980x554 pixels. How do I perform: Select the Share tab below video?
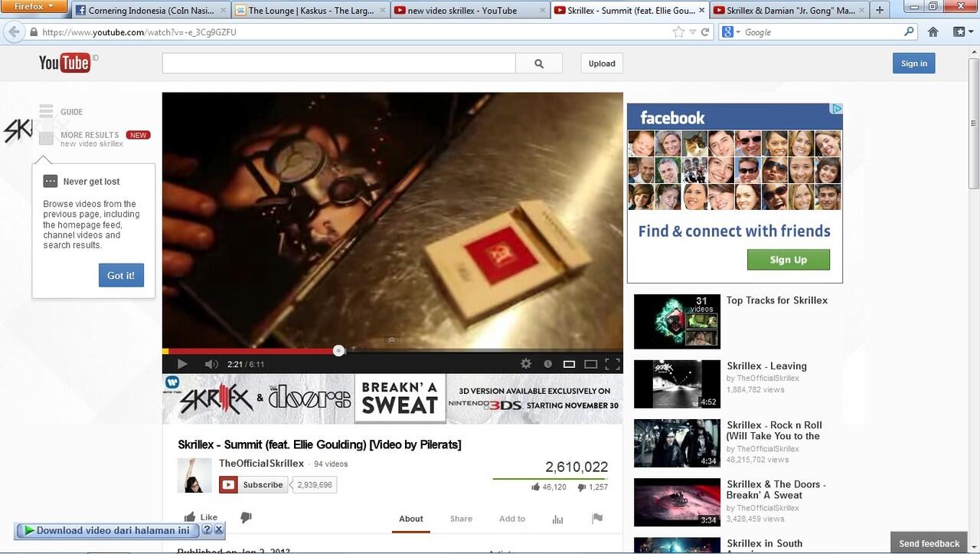pyautogui.click(x=461, y=519)
